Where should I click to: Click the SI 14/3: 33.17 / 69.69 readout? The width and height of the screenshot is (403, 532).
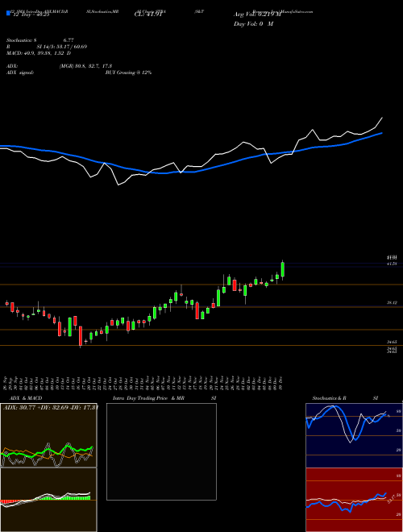[x=62, y=47]
